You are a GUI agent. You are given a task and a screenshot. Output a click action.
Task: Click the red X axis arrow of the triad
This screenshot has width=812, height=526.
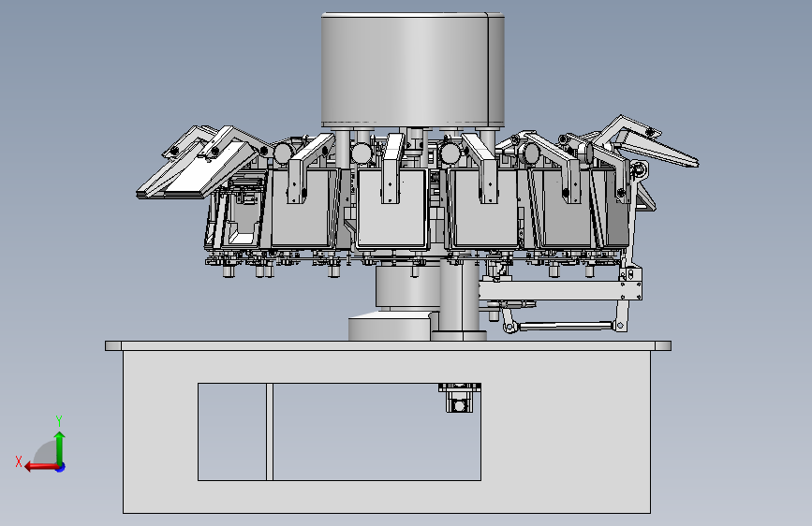[41, 467]
